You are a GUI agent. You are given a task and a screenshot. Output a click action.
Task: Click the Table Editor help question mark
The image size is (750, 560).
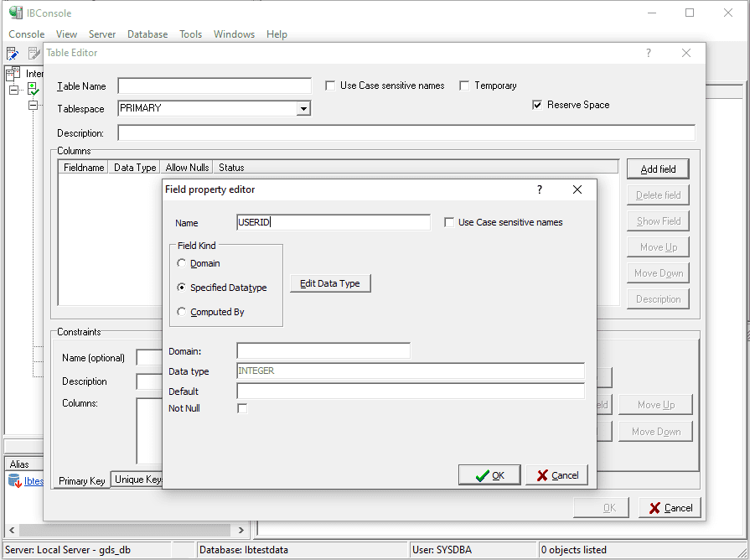tap(648, 52)
